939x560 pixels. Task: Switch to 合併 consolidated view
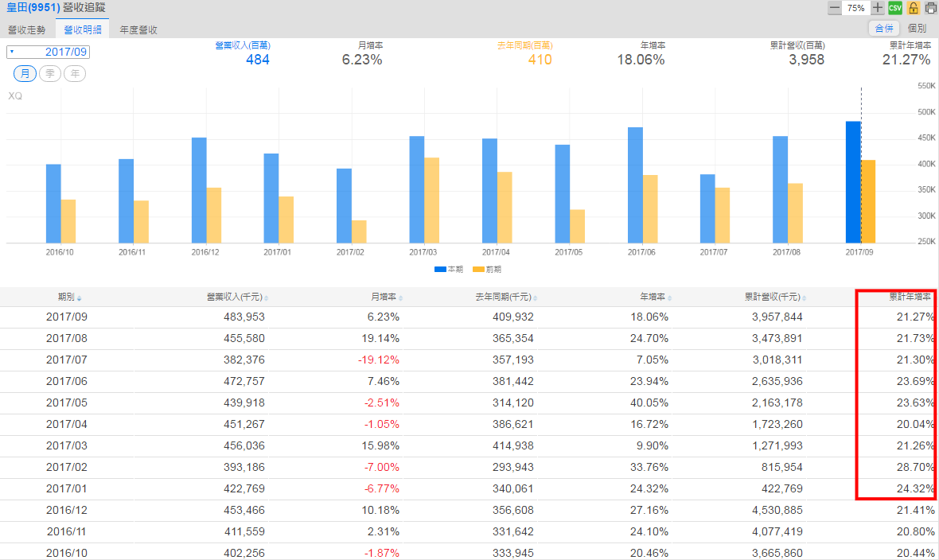[884, 28]
